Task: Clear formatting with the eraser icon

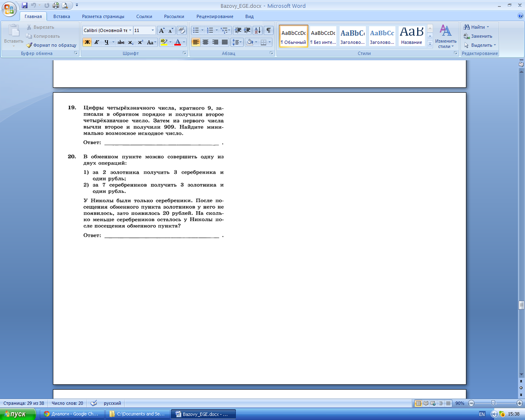Action: tap(182, 30)
